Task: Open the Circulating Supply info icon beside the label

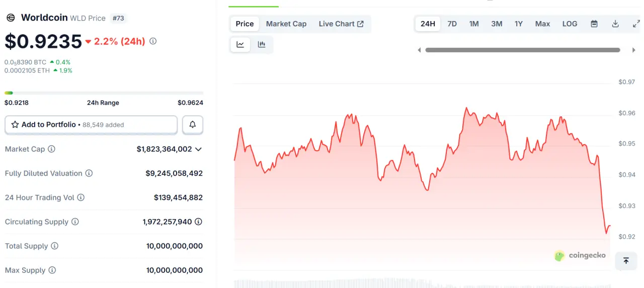Action: point(75,222)
